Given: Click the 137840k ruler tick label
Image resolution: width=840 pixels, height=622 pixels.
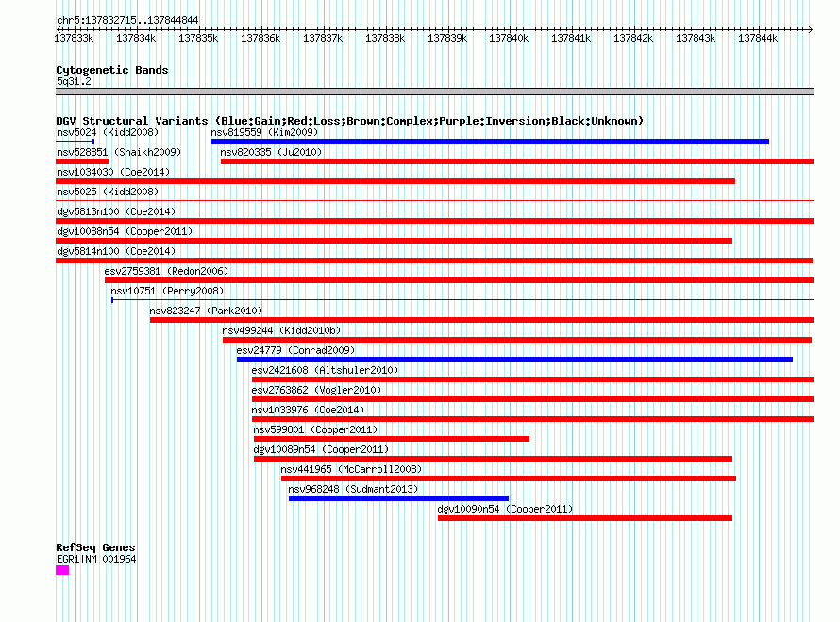Looking at the screenshot, I should point(509,38).
